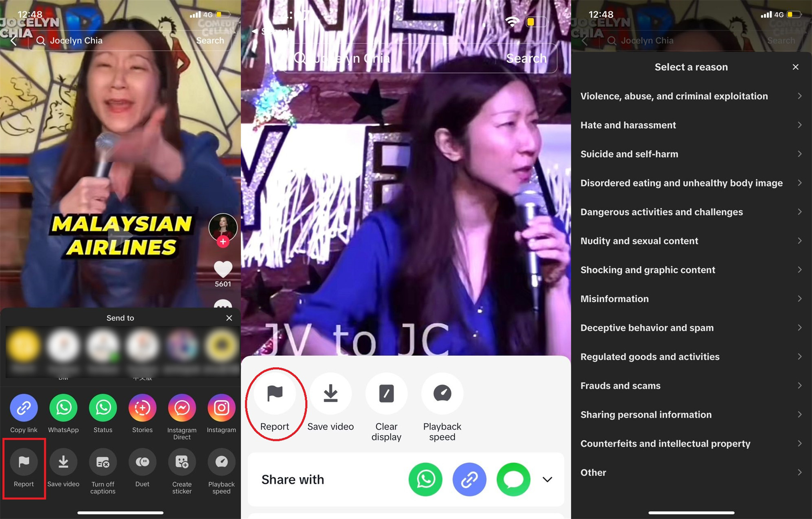The width and height of the screenshot is (812, 519).
Task: Share with WhatsApp in middle panel
Action: coord(426,479)
